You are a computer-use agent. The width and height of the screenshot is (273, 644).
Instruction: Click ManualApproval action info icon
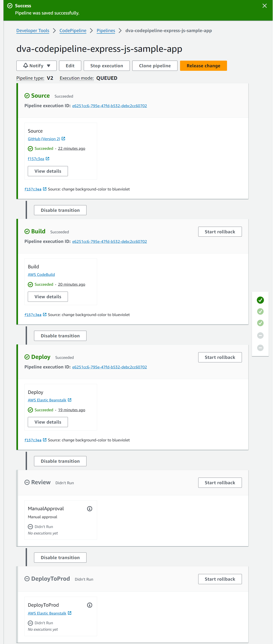click(90, 508)
